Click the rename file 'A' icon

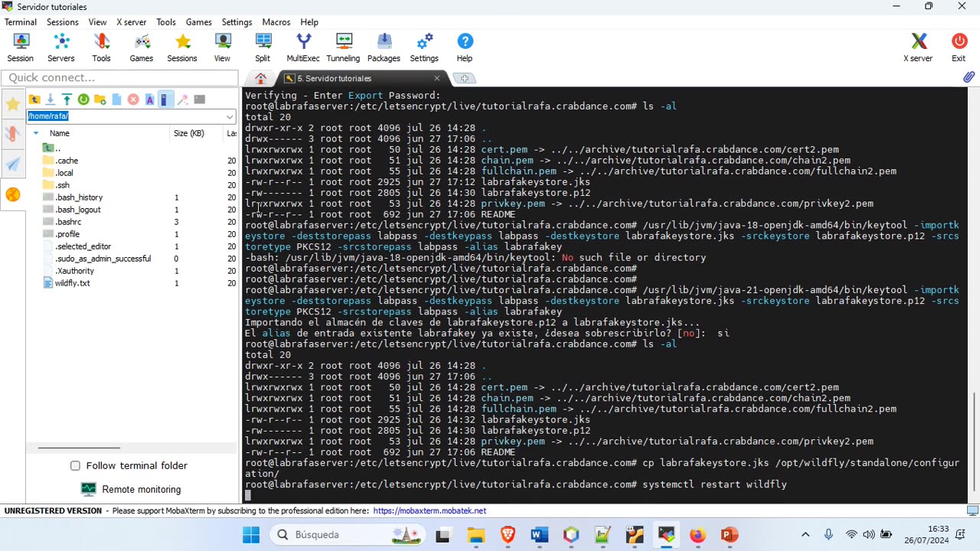point(150,99)
